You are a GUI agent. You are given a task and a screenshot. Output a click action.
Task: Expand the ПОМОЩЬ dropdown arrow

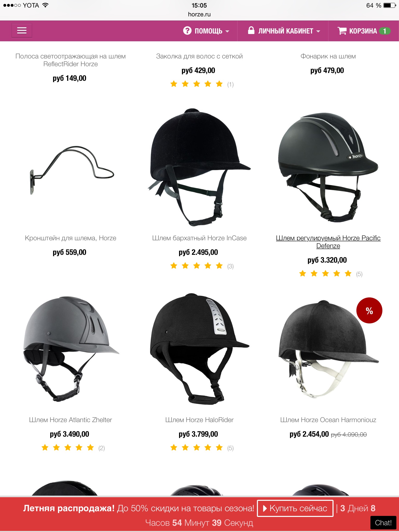tap(227, 31)
